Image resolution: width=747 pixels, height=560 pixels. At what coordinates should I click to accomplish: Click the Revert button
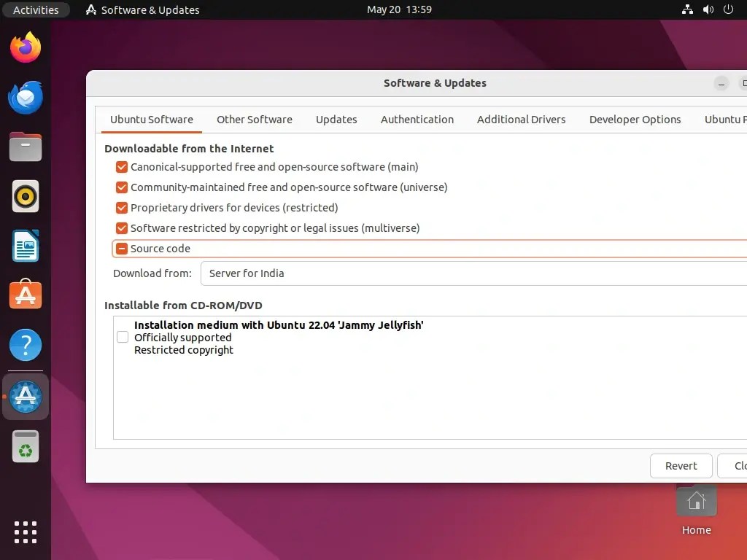[x=681, y=466]
